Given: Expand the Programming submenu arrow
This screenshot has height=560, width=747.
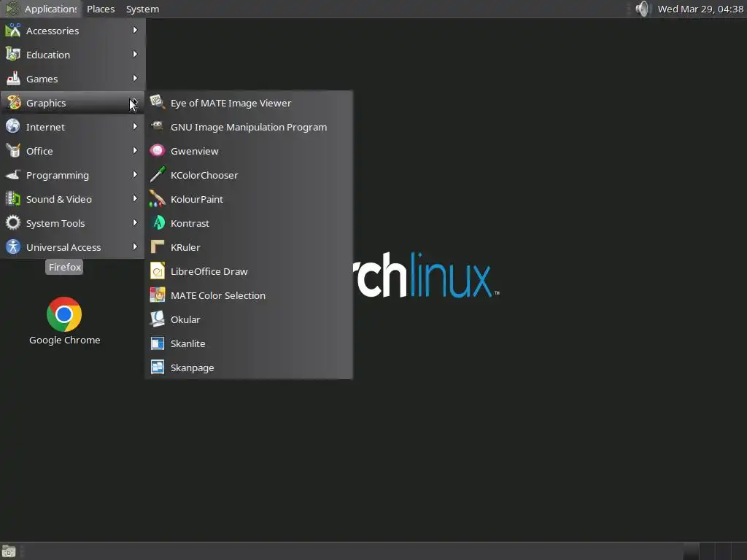Looking at the screenshot, I should coord(135,174).
